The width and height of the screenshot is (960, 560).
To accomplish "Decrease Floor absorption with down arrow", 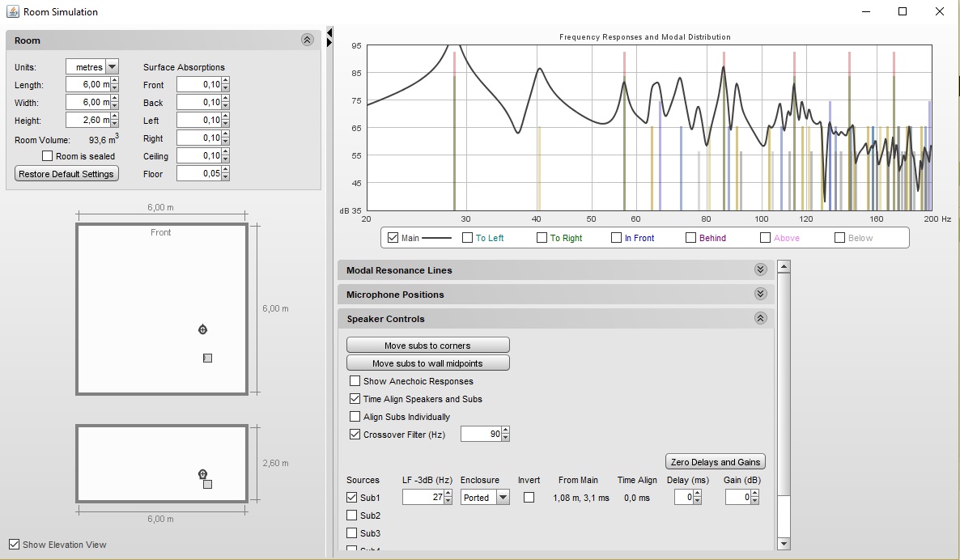I will [x=225, y=177].
